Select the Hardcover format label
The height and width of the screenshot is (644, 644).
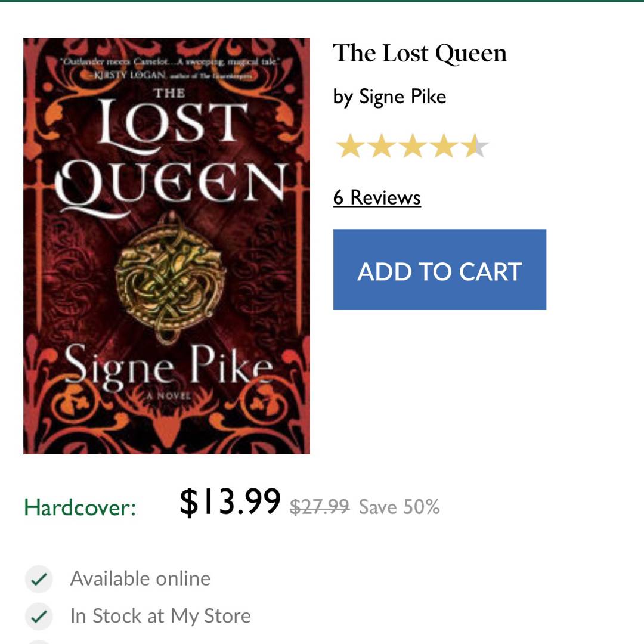pos(80,507)
